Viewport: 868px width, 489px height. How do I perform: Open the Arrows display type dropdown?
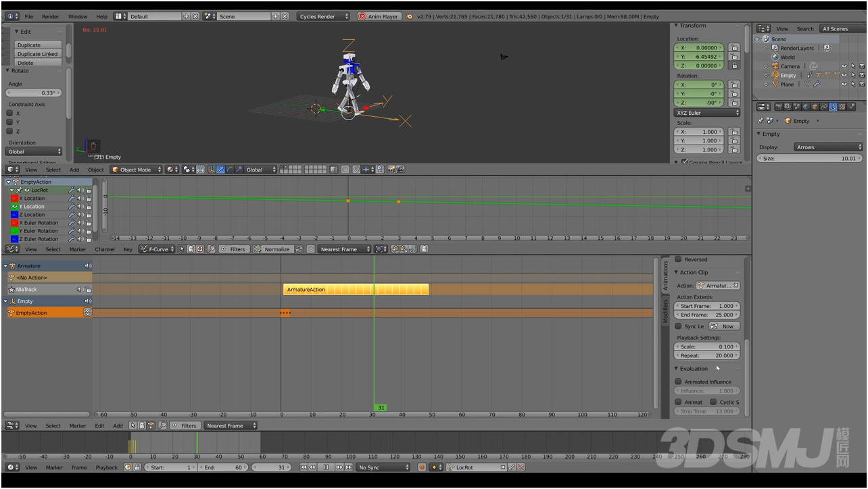(828, 147)
